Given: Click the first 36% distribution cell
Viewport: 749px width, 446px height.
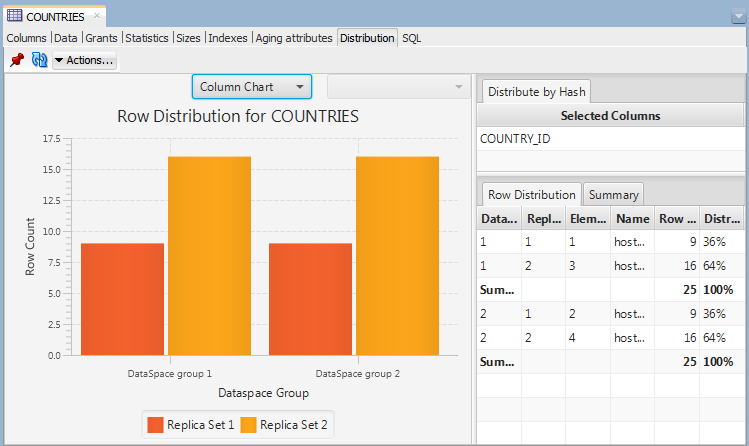Looking at the screenshot, I should pos(721,242).
